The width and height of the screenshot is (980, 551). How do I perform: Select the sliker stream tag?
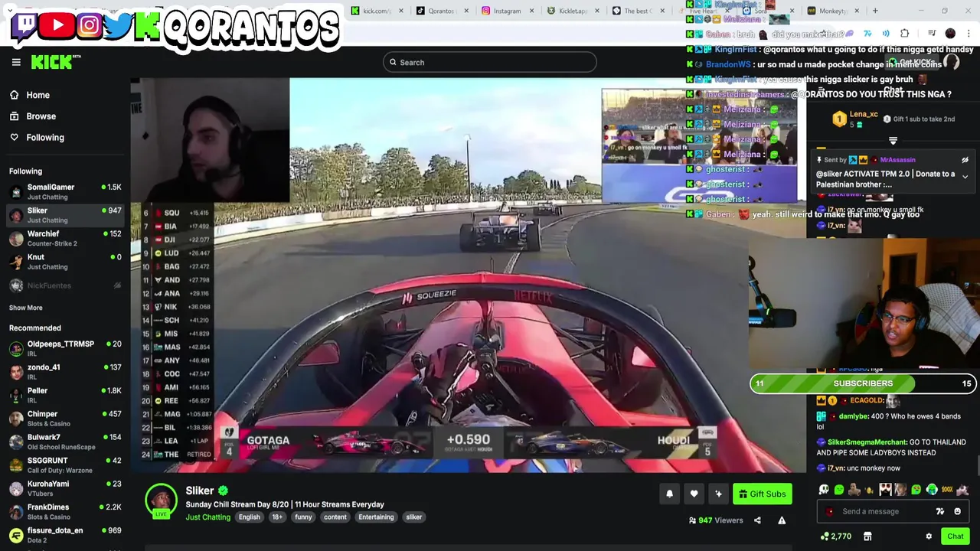tap(413, 517)
